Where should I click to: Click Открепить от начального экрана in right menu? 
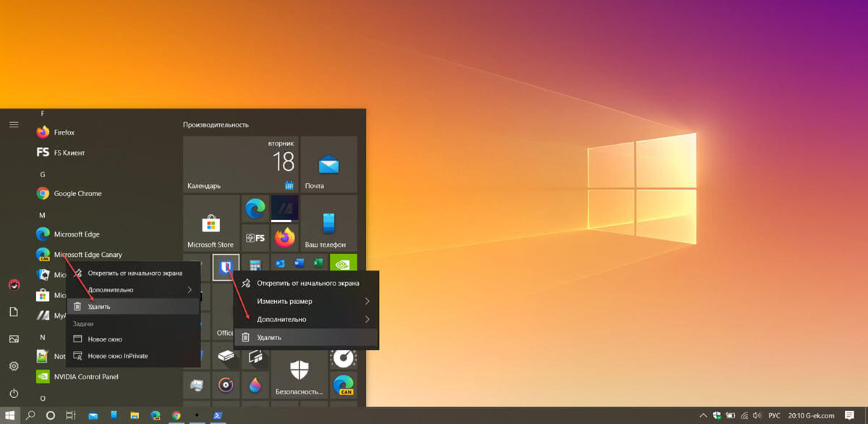(x=307, y=283)
